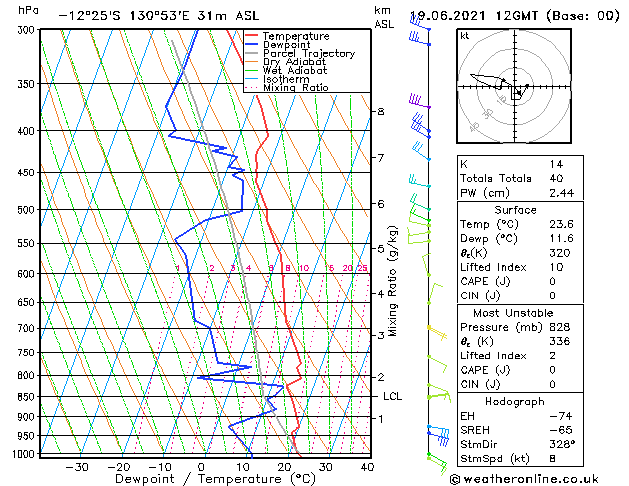This screenshot has height=486, width=629.
Task: Click the PW (cm) value 2.44
Action: coord(562,193)
